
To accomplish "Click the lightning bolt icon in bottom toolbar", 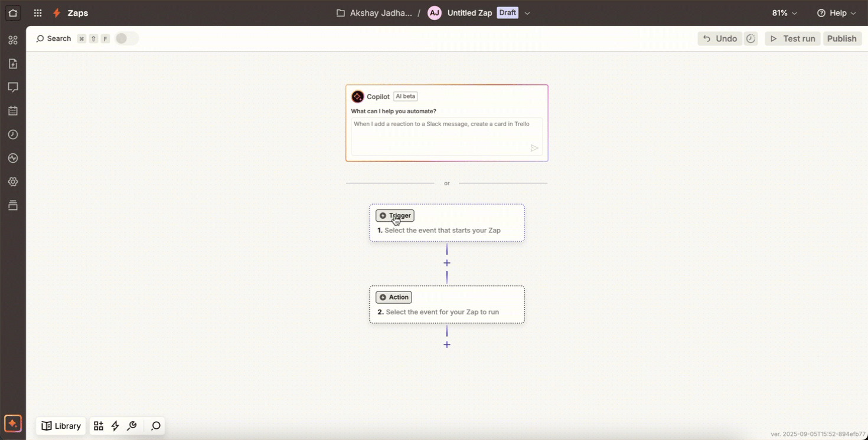I will 115,426.
